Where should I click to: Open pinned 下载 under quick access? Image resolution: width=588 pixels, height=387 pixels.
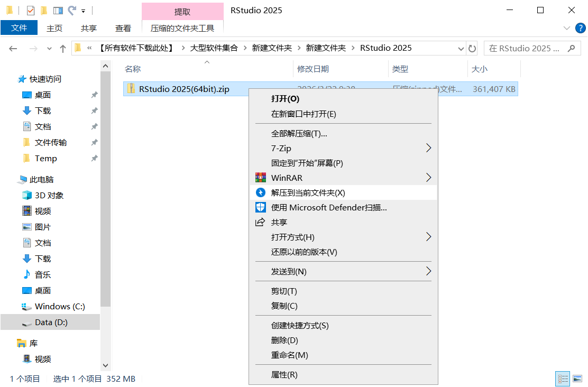[x=42, y=110]
